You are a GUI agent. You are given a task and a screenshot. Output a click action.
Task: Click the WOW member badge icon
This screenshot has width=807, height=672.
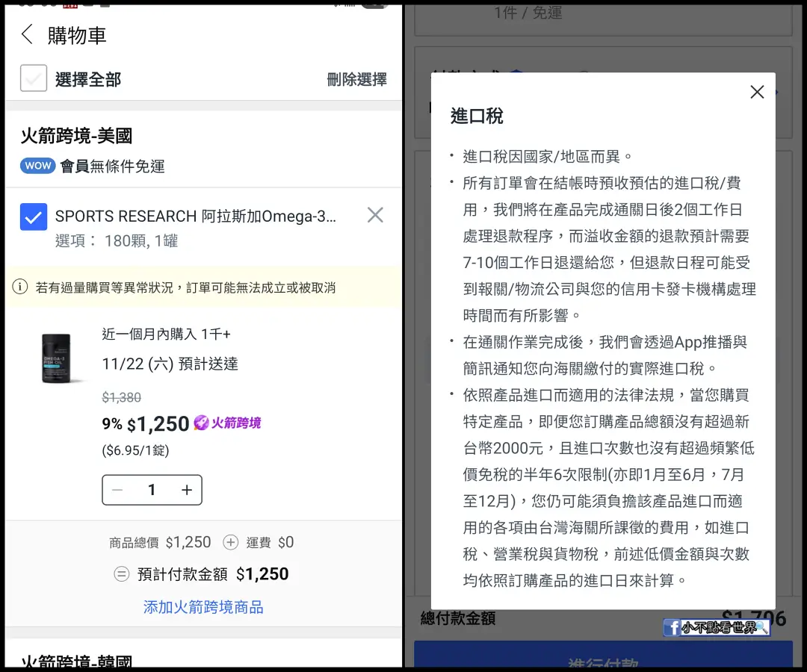(x=38, y=166)
